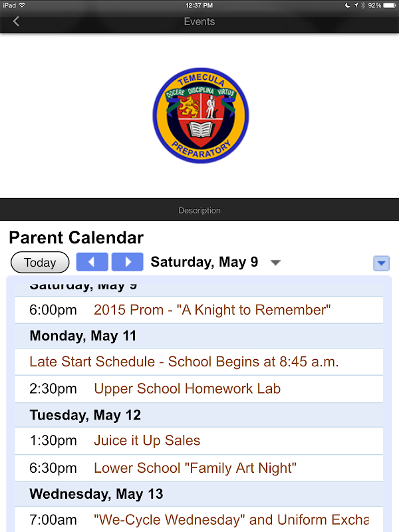Go to previous day with left arrow

(x=92, y=262)
